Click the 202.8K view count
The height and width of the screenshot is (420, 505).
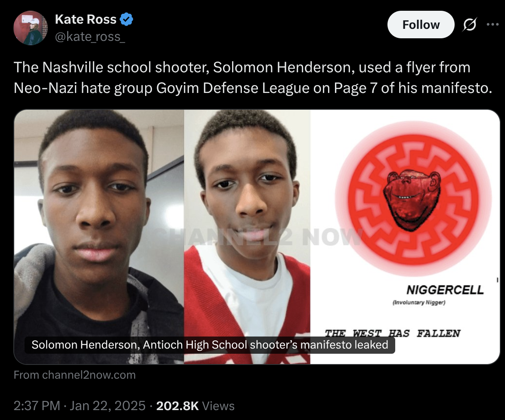pyautogui.click(x=177, y=406)
